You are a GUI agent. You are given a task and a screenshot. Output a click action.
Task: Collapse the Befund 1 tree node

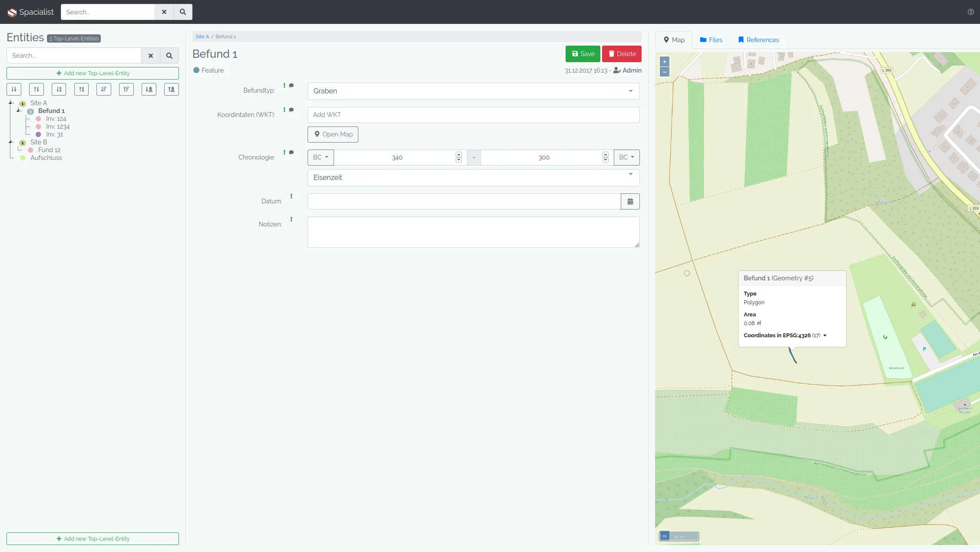coord(19,111)
